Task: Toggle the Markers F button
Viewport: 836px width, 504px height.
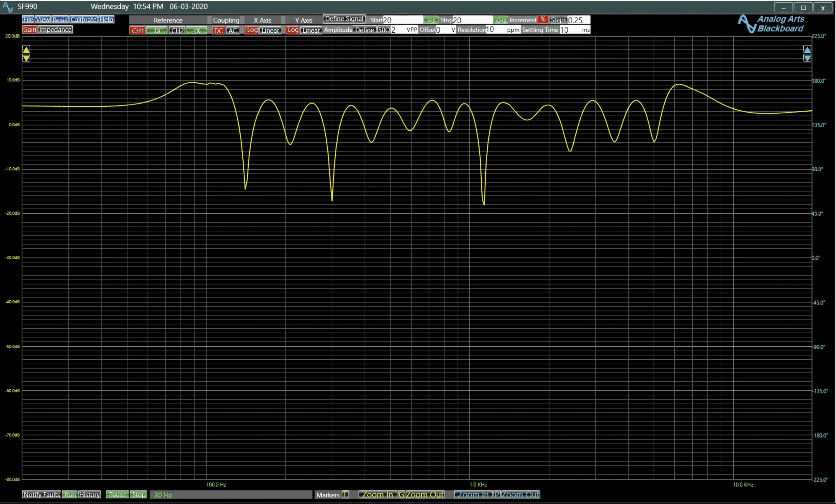Action: click(346, 495)
